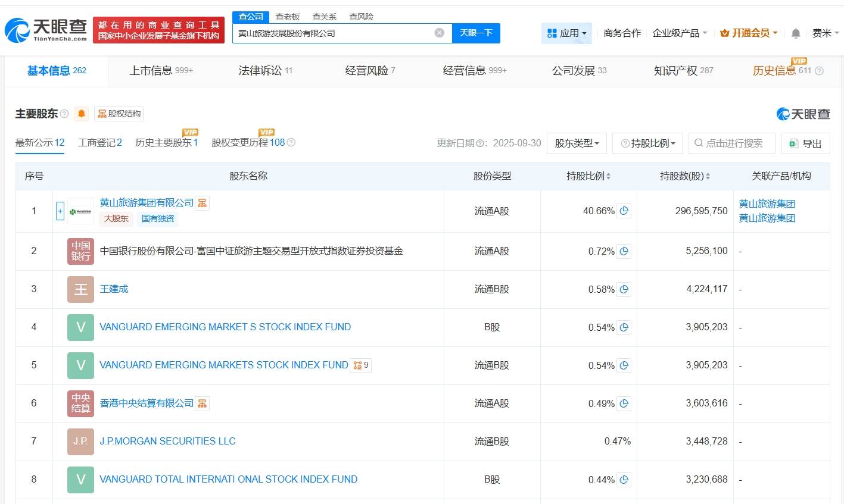Open J.P.MORGAN SECURITIES LLC link
The image size is (844, 504).
pos(167,441)
